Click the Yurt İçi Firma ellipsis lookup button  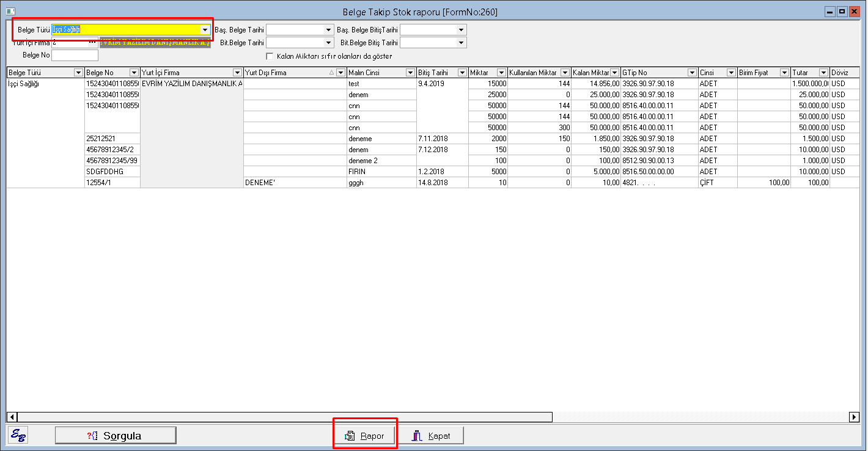pos(93,43)
